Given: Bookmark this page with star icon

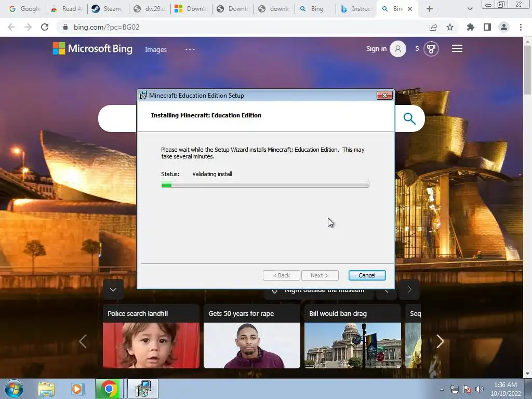Looking at the screenshot, I should pos(450,27).
